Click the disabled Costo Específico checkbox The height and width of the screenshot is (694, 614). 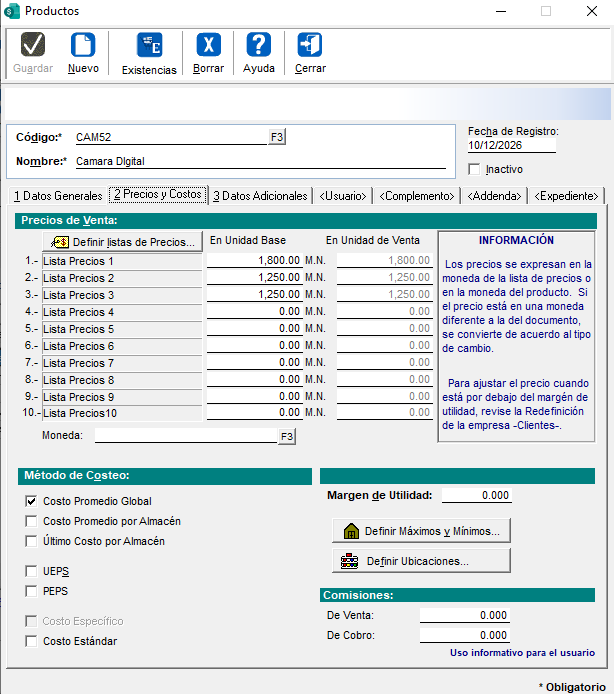coord(31,621)
